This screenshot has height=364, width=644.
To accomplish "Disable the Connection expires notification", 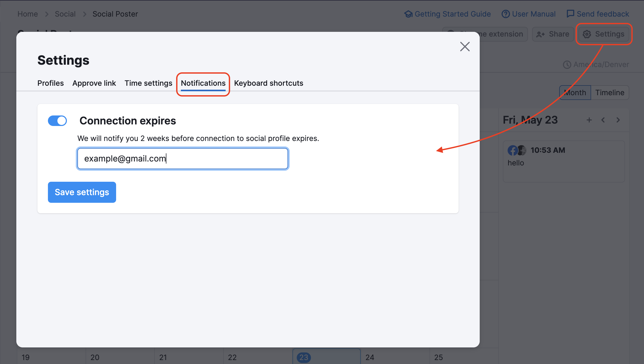I will click(57, 120).
